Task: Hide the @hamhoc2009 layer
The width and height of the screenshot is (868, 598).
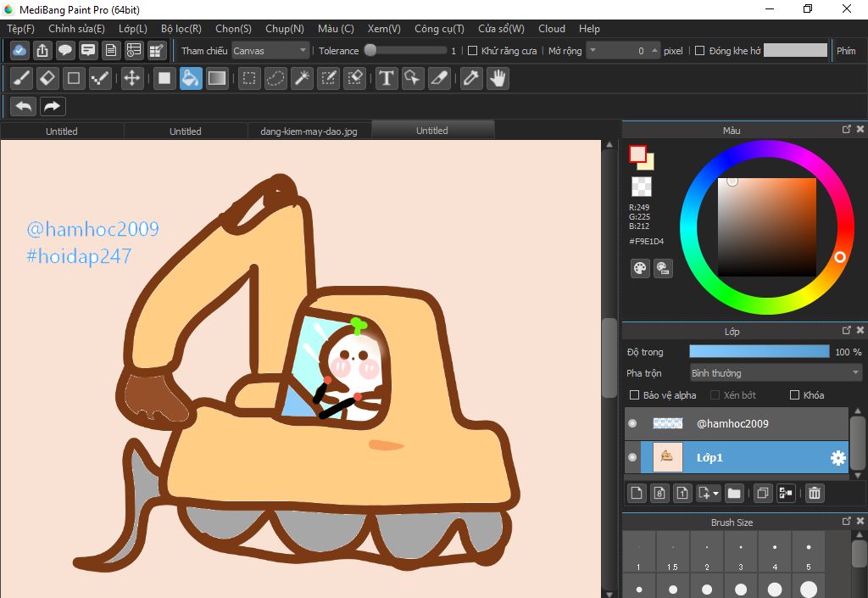Action: 632,423
